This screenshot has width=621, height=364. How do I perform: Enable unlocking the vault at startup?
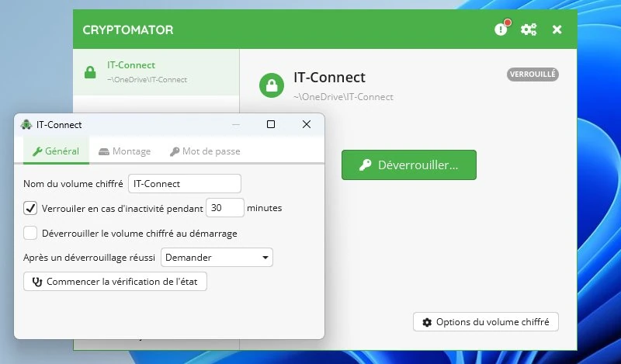(31, 233)
